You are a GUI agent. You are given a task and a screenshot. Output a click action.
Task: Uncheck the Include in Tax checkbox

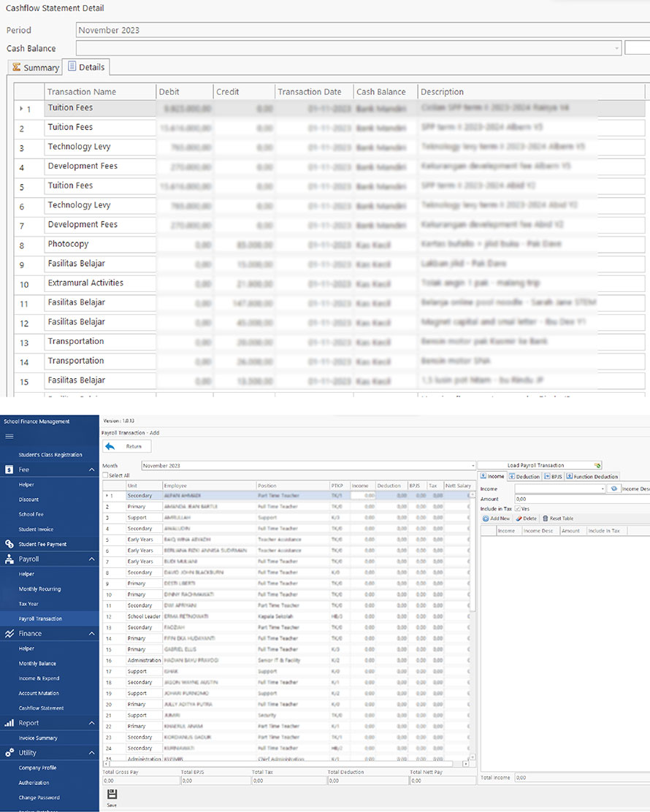(519, 508)
